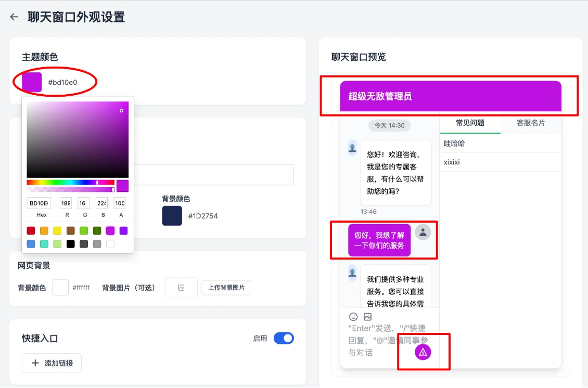
Task: Click the purple send message button
Action: 422,352
